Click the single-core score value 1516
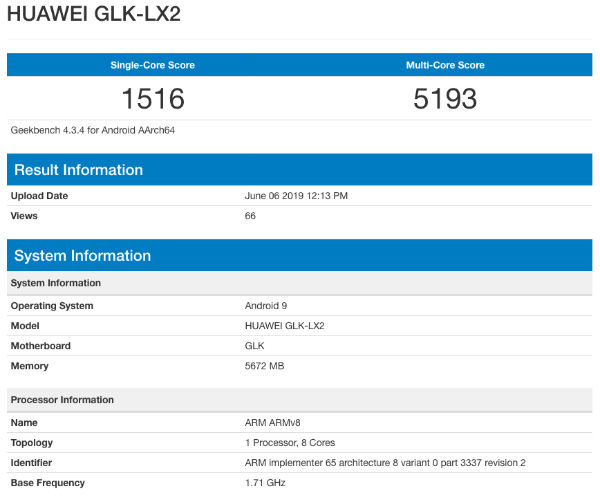The height and width of the screenshot is (500, 600). [x=152, y=99]
